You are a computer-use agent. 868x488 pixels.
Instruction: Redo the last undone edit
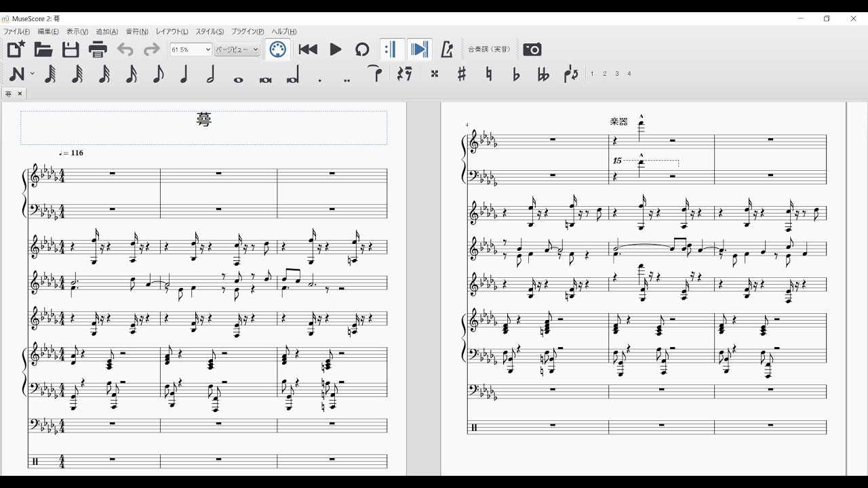(x=152, y=49)
